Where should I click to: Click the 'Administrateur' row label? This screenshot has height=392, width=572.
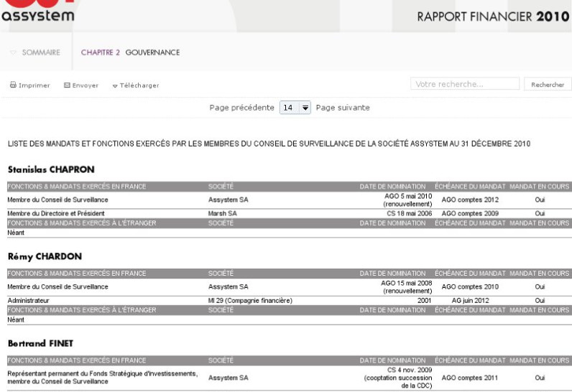point(28,301)
